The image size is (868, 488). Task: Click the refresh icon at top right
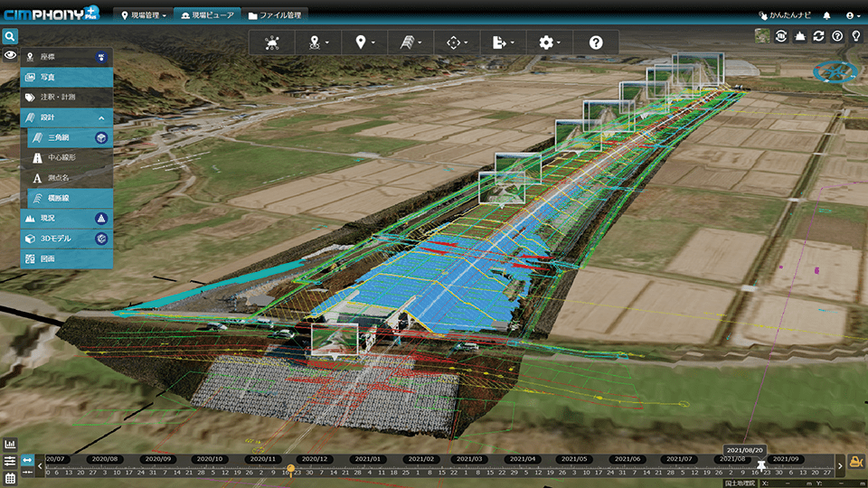[818, 36]
